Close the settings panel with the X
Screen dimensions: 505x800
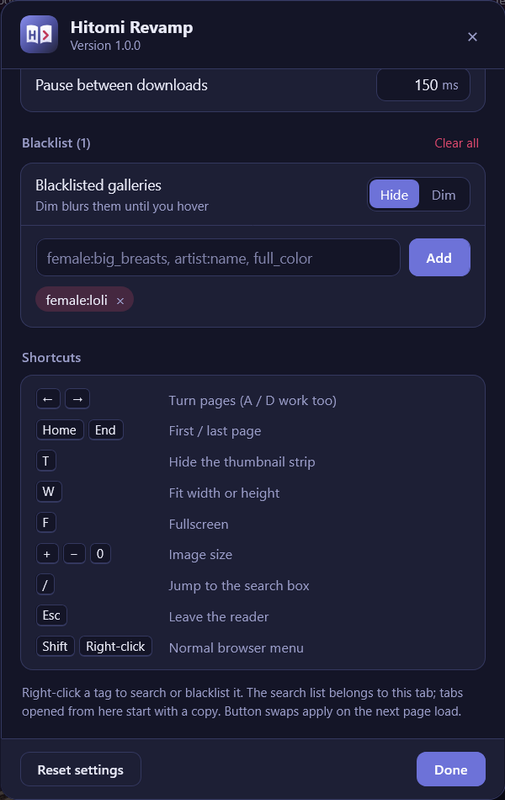tap(472, 37)
